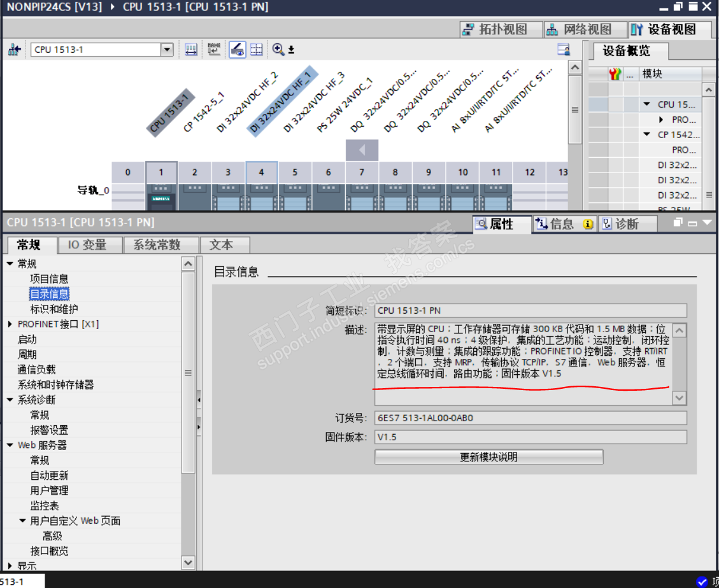Collapse the CPU 15... row in device overview

(x=647, y=104)
